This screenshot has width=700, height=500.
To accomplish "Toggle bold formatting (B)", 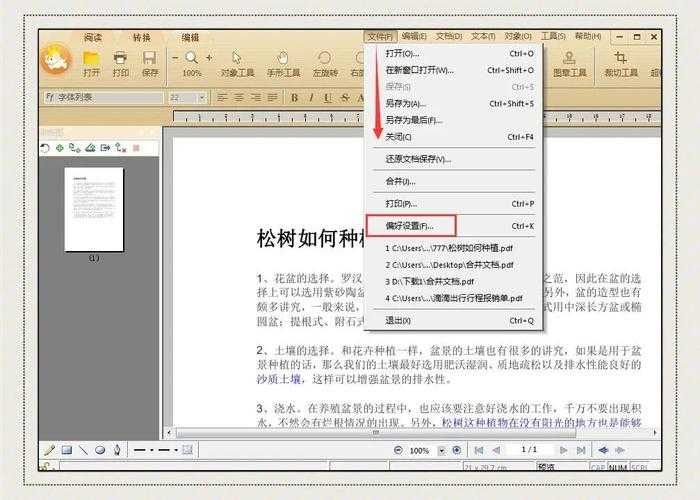I will click(294, 97).
